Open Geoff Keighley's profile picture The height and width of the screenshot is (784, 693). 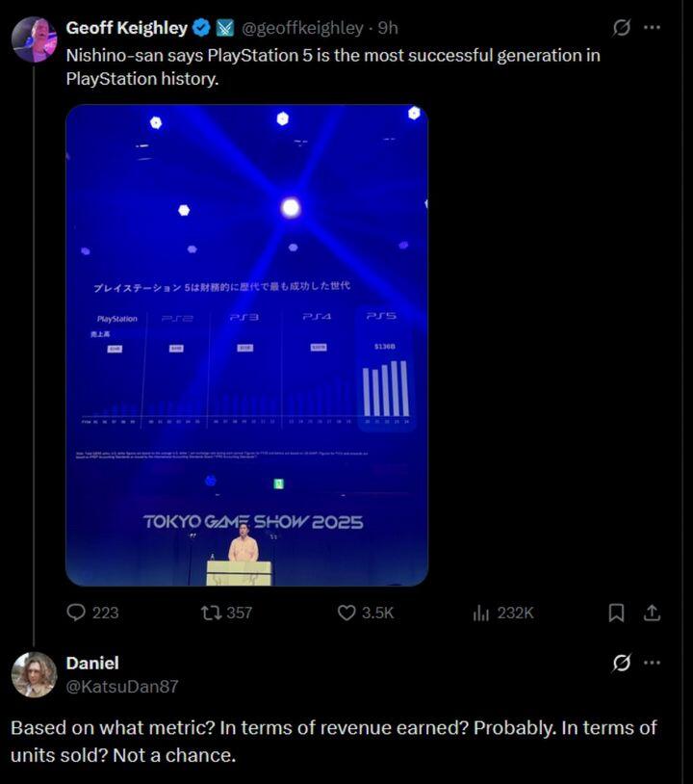click(x=34, y=39)
